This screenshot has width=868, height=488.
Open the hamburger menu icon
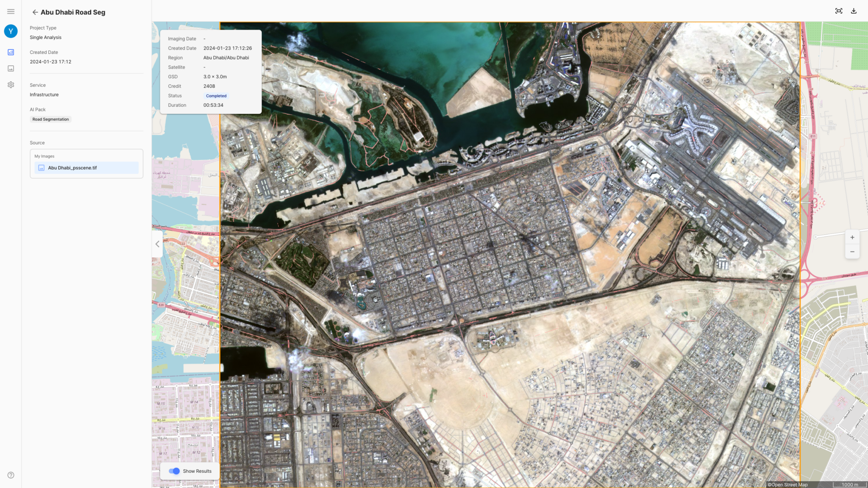11,11
